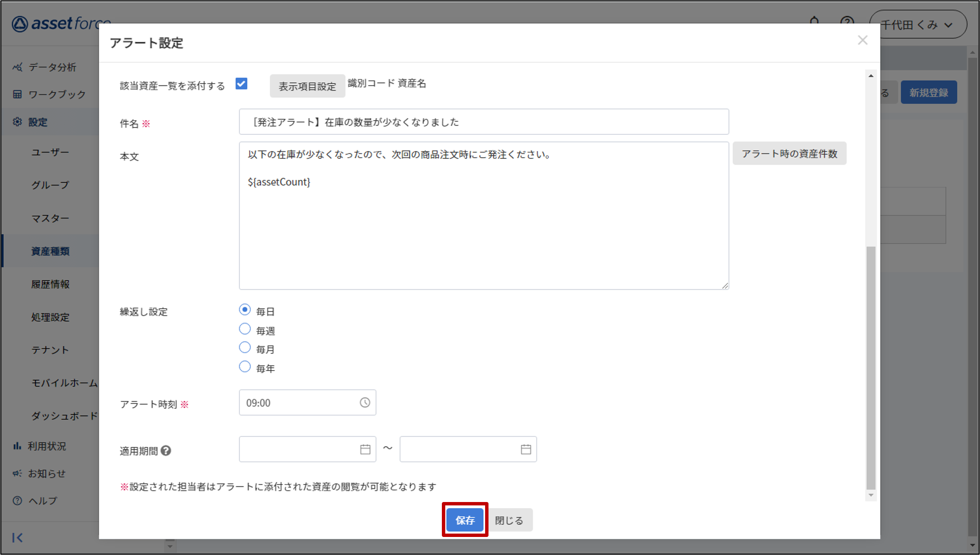Choose the 毎年 repeat radio option
The image size is (980, 555).
point(245,367)
